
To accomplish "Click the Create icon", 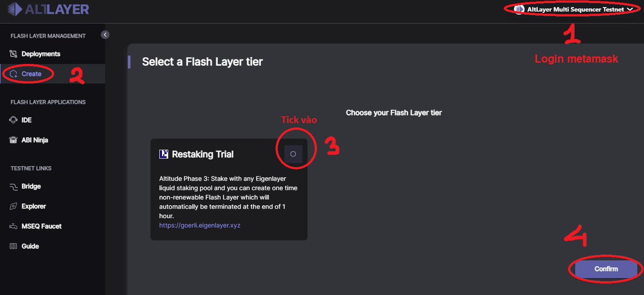I will pyautogui.click(x=14, y=74).
